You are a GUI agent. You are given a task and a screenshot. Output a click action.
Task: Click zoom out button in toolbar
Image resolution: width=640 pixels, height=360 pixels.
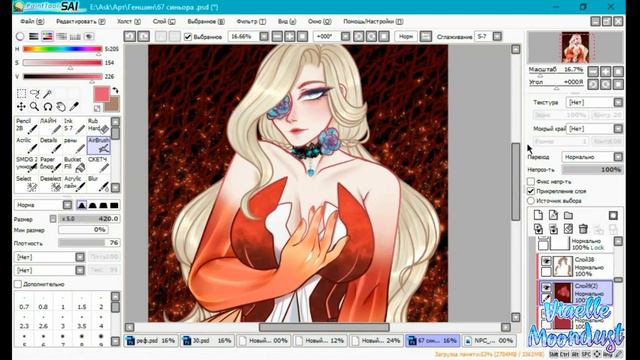277,37
